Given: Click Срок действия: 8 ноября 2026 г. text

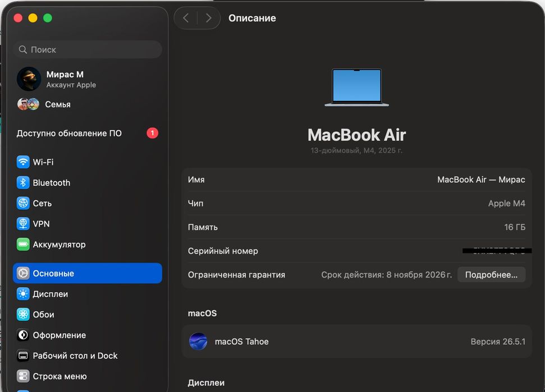Looking at the screenshot, I should coord(387,275).
